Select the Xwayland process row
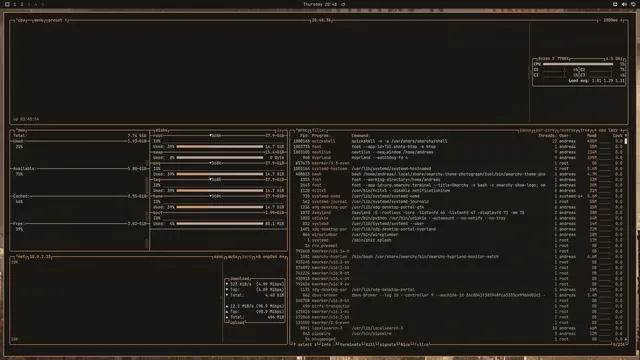The width and height of the screenshot is (640, 360). click(x=458, y=213)
